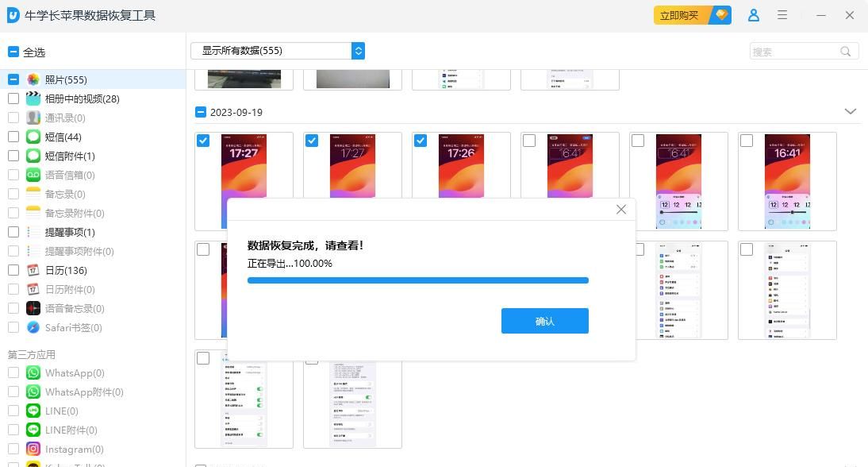
Task: Toggle the Select All checkbox
Action: tap(13, 52)
